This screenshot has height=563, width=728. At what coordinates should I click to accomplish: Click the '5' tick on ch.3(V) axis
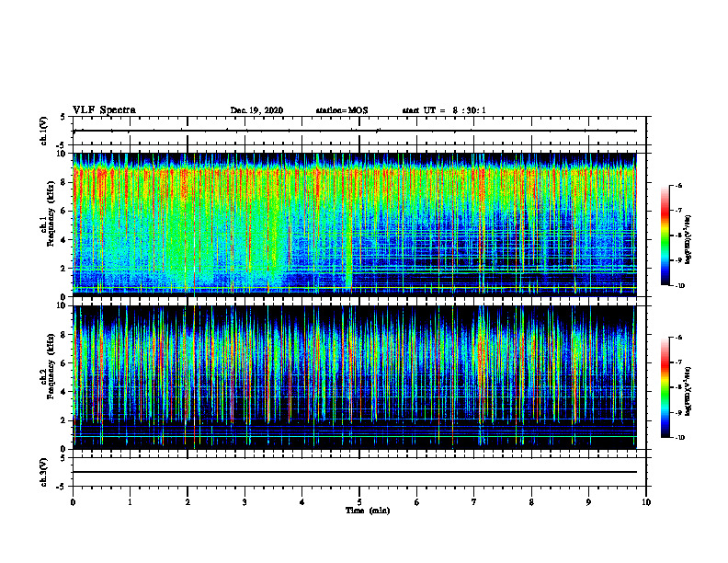pyautogui.click(x=63, y=459)
